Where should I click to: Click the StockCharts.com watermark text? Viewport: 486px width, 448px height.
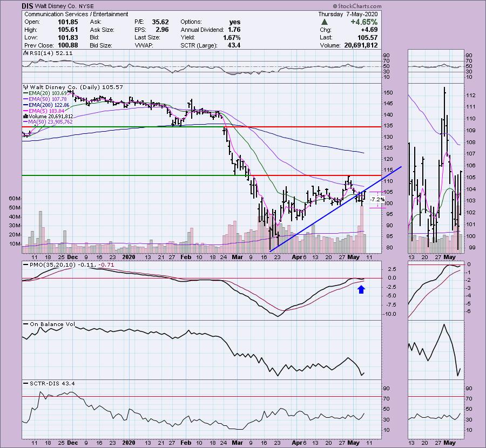(357, 6)
